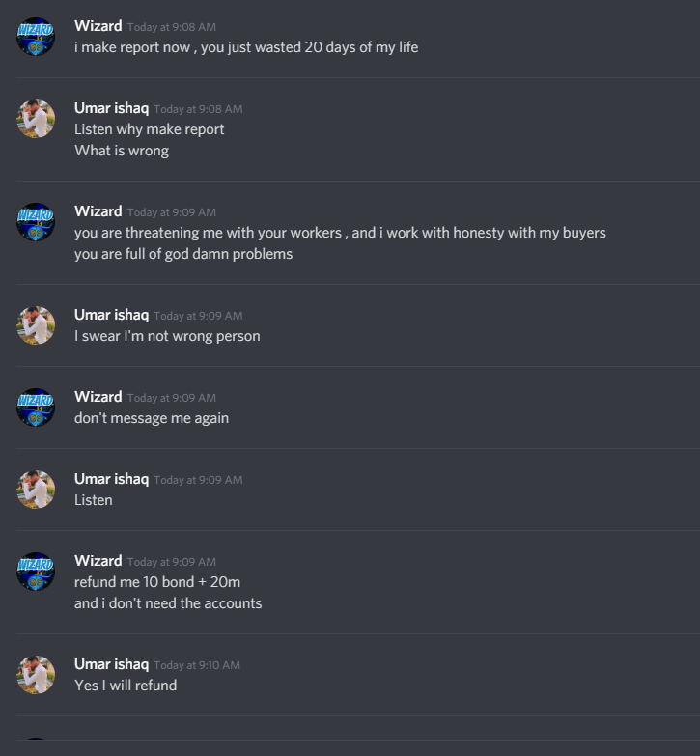Click the "Today at 9:10 AM" timestamp
The image size is (700, 756).
pyautogui.click(x=197, y=665)
